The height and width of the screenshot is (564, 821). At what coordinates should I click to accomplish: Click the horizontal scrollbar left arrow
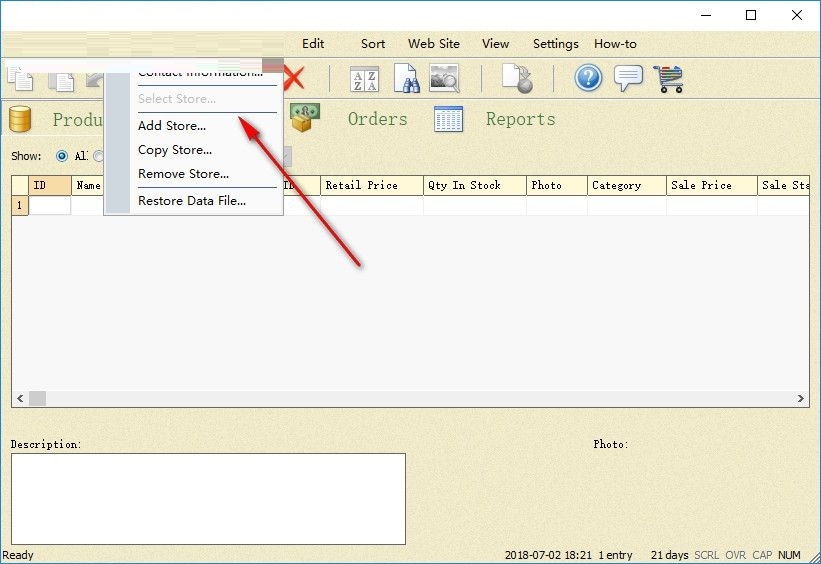click(20, 399)
